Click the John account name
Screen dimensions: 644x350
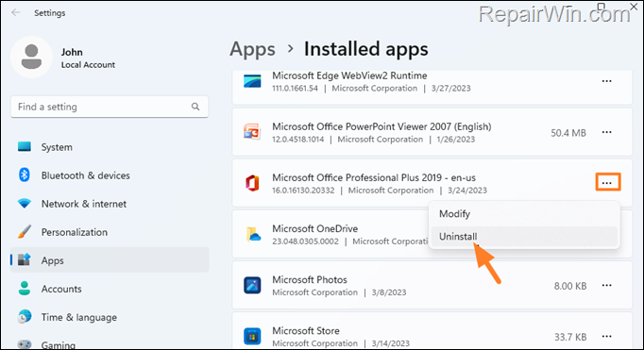click(x=72, y=52)
